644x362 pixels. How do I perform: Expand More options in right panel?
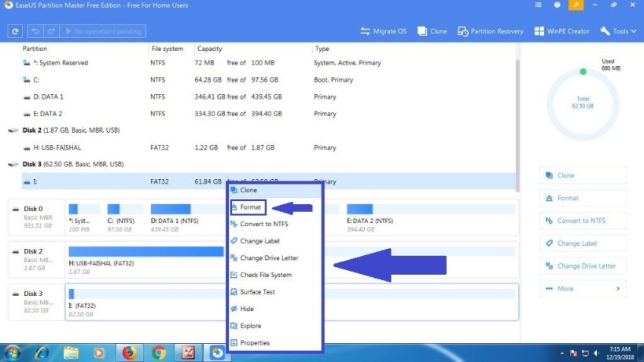(583, 289)
